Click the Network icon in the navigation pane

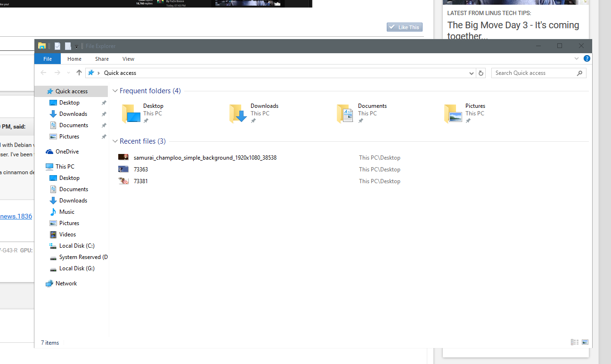[x=49, y=283]
